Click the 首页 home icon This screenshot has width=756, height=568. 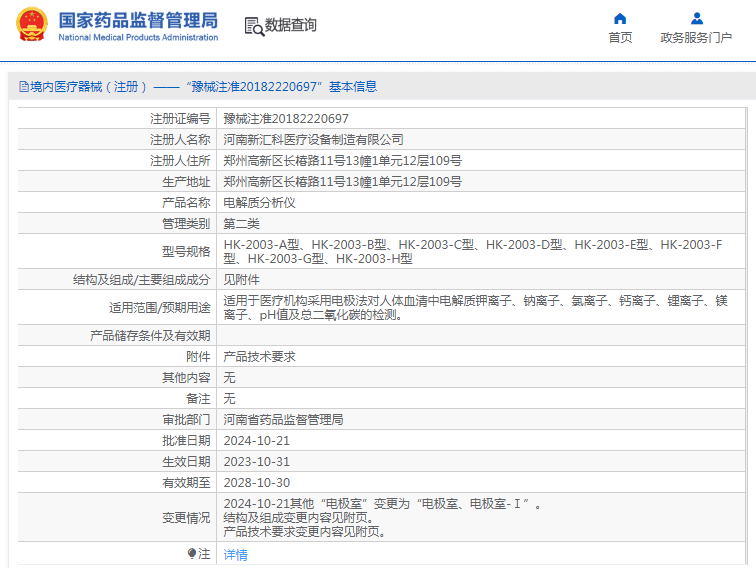point(620,19)
